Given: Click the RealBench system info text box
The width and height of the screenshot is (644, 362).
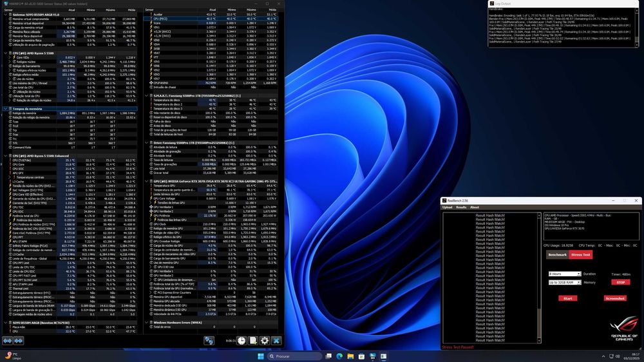Looking at the screenshot, I should click(x=591, y=226).
